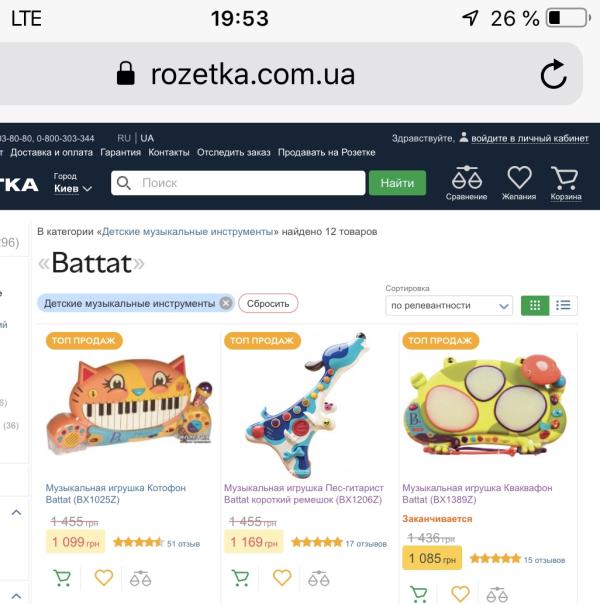The image size is (600, 604).
Task: Click the Сбросить reset filters button
Action: click(268, 303)
